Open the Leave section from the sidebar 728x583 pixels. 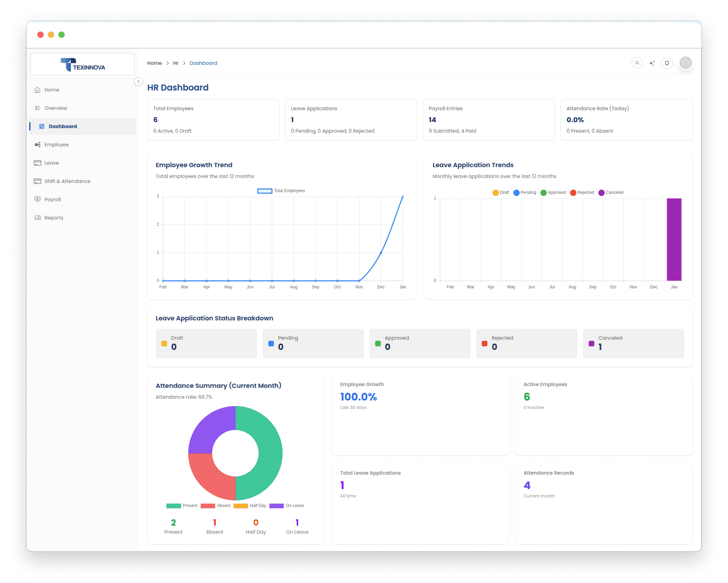point(51,163)
